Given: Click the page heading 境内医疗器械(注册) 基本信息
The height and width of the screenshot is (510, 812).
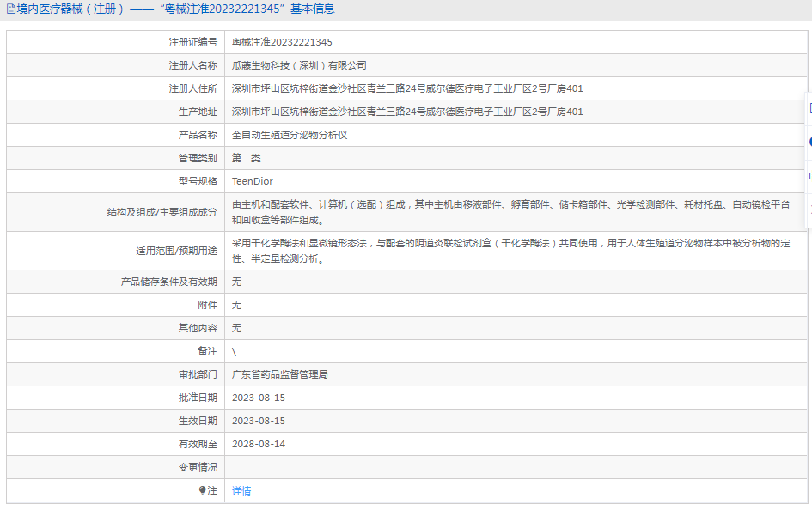Looking at the screenshot, I should point(175,9).
